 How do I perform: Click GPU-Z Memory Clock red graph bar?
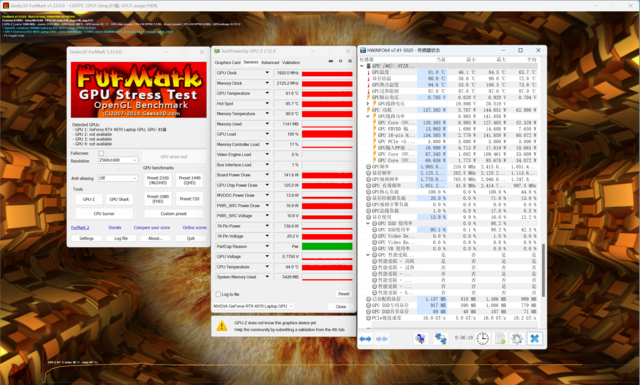[x=327, y=83]
